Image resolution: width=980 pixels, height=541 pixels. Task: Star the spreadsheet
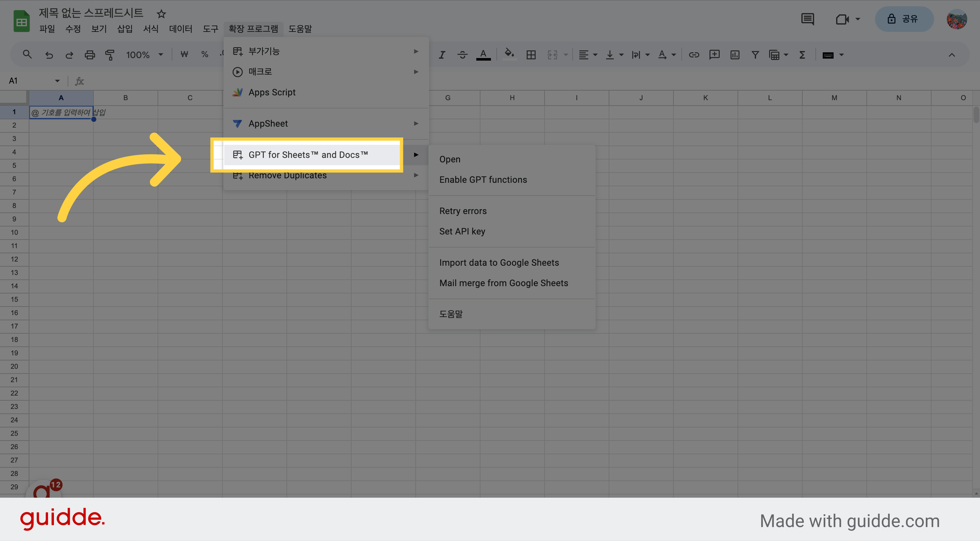coord(161,14)
